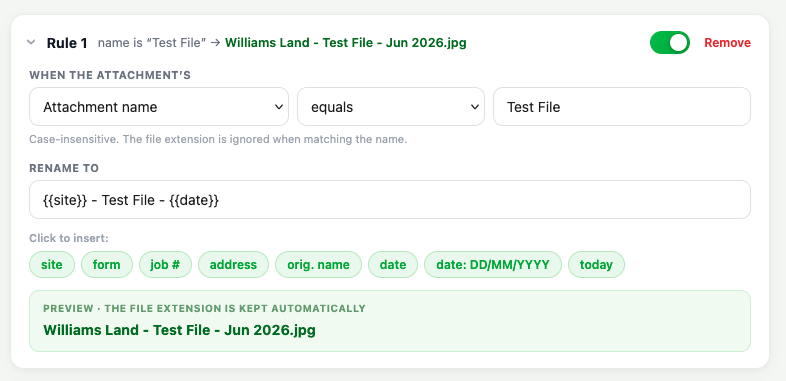
Task: Insert the plain date placeholder chip
Action: [x=393, y=264]
